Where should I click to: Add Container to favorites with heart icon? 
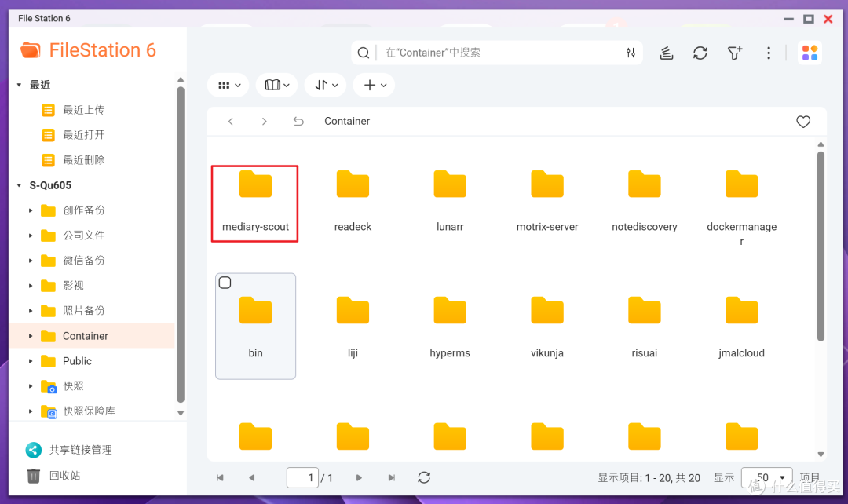click(803, 122)
